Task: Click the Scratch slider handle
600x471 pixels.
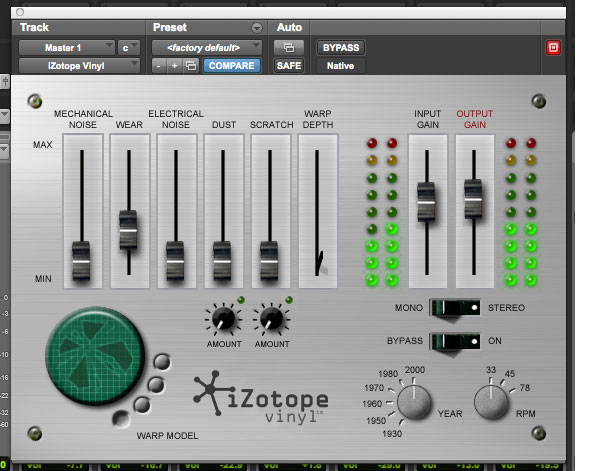Action: (269, 261)
